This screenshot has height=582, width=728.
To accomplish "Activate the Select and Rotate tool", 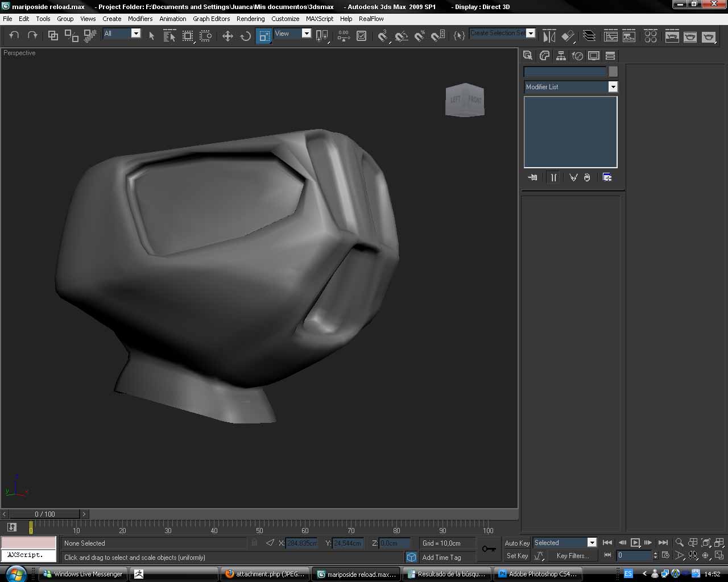I will click(x=246, y=35).
